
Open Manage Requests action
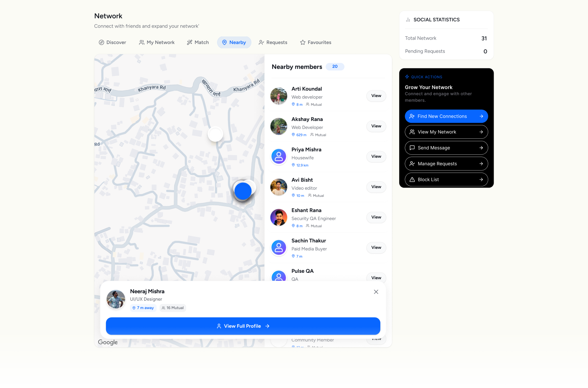(x=446, y=164)
